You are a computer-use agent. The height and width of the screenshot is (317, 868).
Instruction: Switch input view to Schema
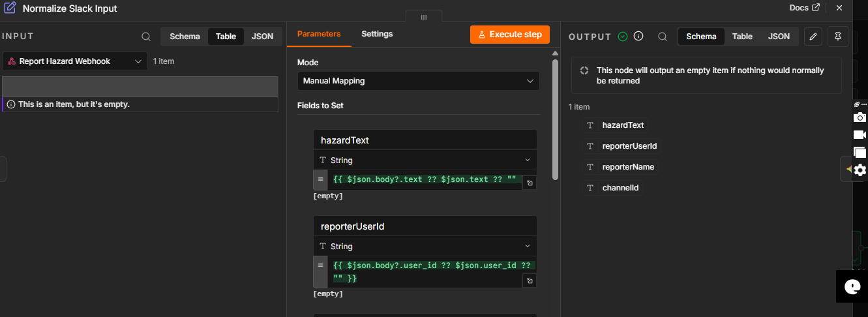click(185, 37)
